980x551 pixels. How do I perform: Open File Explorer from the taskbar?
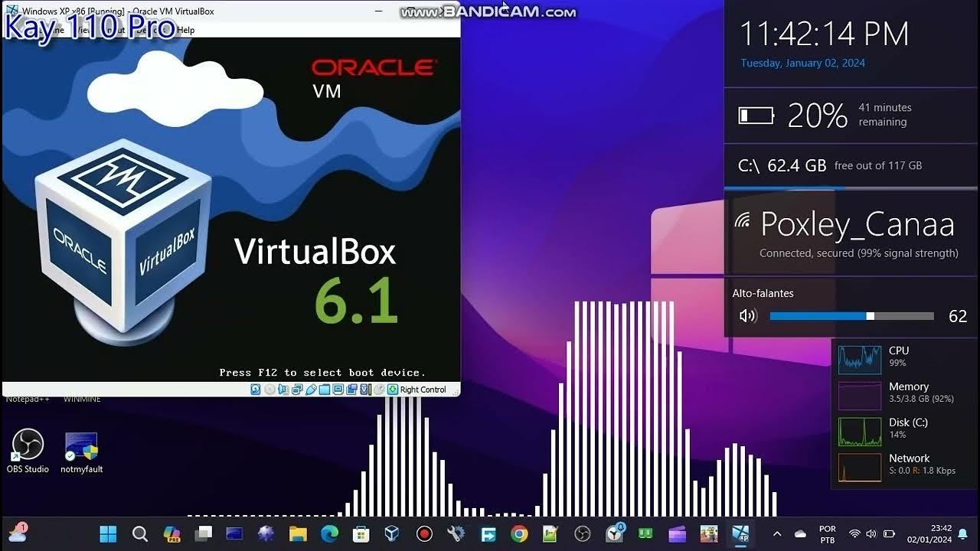(297, 533)
